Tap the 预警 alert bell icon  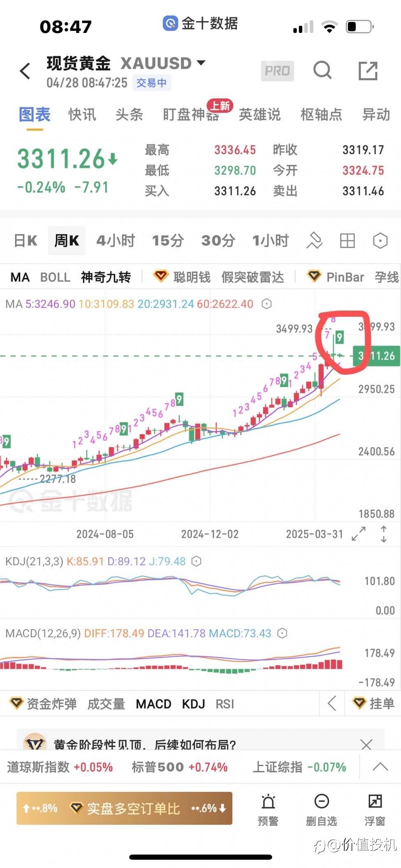268,809
